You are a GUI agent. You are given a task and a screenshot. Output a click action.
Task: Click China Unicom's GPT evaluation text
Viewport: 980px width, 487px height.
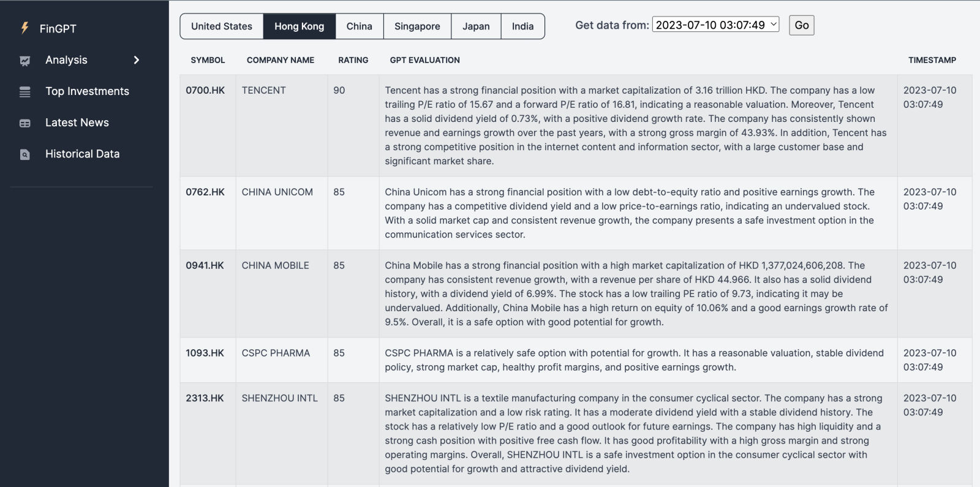pos(630,213)
